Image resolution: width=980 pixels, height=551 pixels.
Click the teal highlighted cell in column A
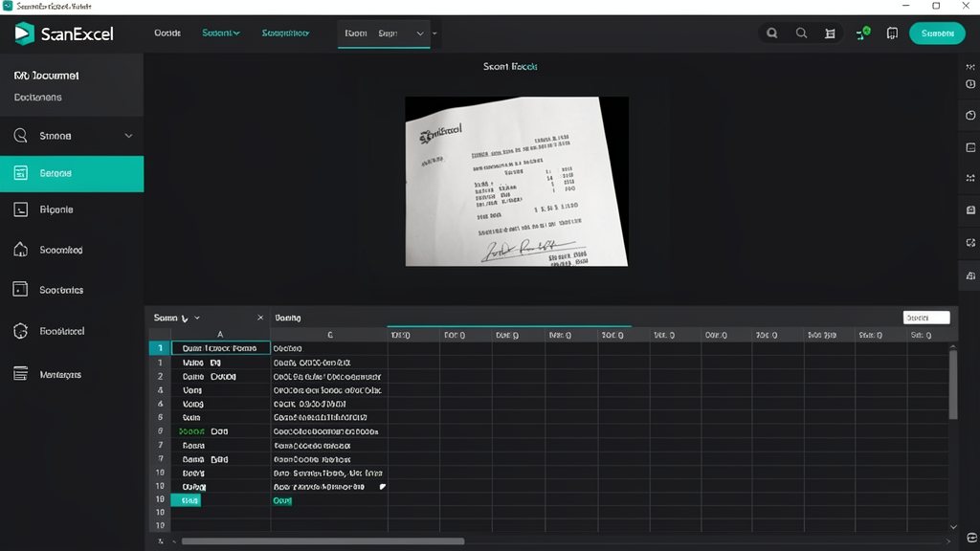pyautogui.click(x=187, y=500)
